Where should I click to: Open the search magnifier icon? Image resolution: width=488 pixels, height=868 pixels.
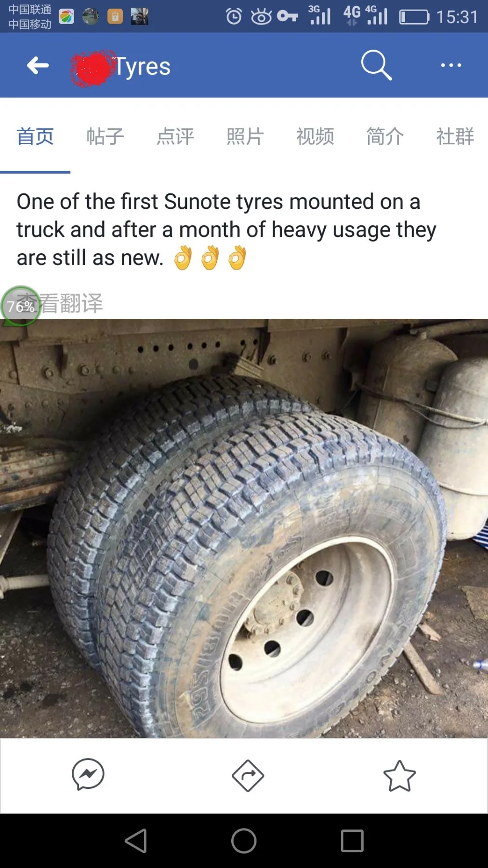[x=376, y=65]
